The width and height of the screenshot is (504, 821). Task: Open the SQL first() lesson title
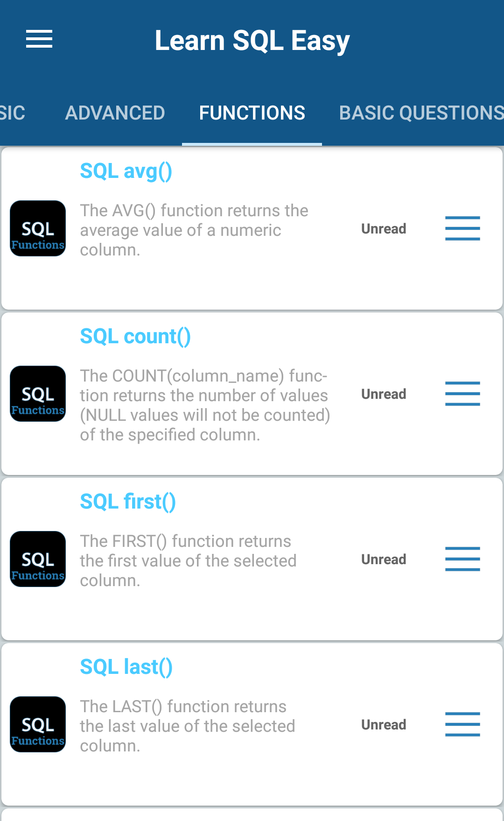(128, 502)
